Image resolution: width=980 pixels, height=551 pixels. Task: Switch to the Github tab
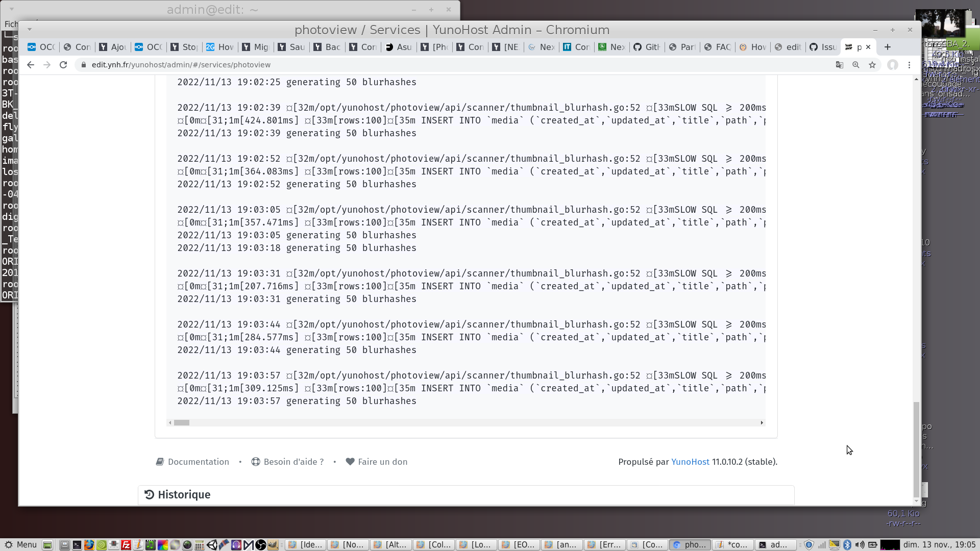coord(647,47)
